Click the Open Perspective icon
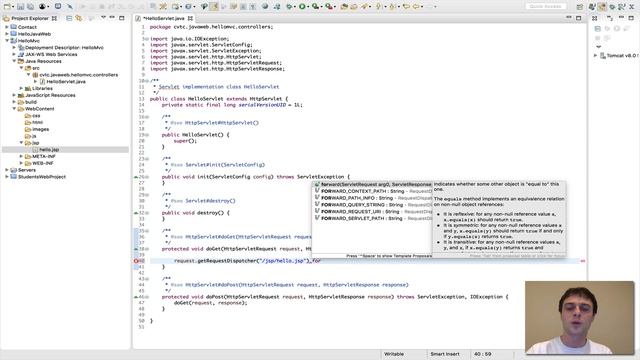The width and height of the screenshot is (640, 360). tap(580, 7)
